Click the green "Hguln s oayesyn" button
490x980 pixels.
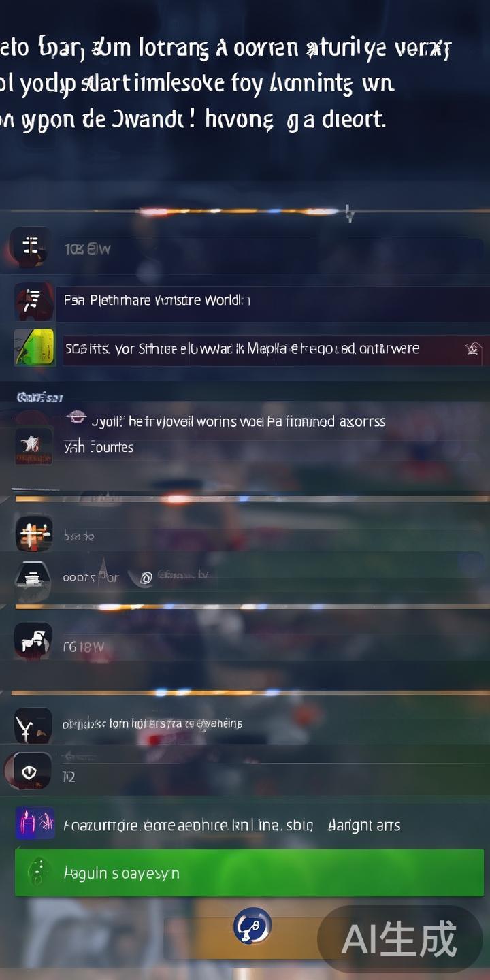249,872
